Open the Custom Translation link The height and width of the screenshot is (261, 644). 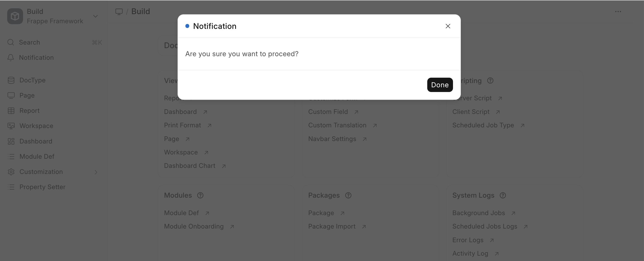(x=337, y=125)
